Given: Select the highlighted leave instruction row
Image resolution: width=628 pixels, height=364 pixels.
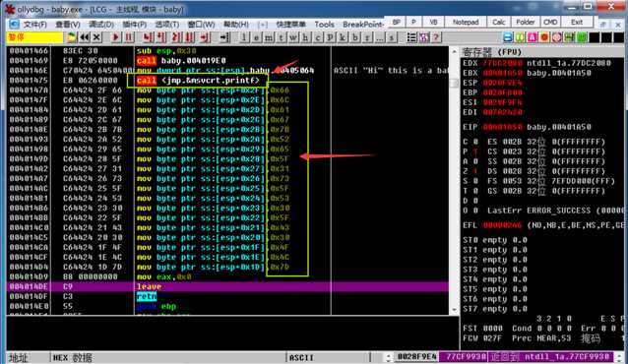Looking at the screenshot, I should coord(227,286).
